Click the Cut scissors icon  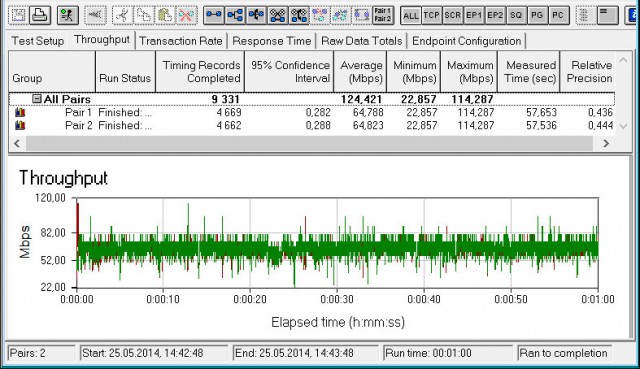122,15
